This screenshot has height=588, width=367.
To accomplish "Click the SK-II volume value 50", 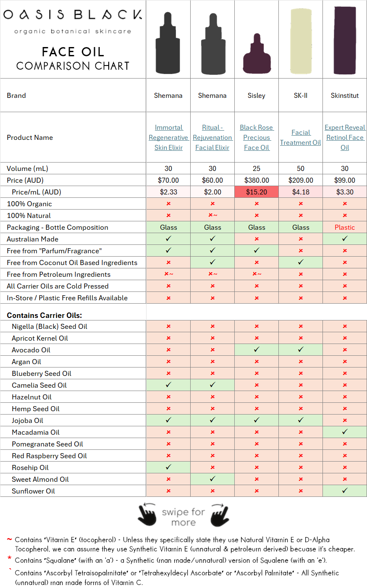I will click(x=301, y=168).
